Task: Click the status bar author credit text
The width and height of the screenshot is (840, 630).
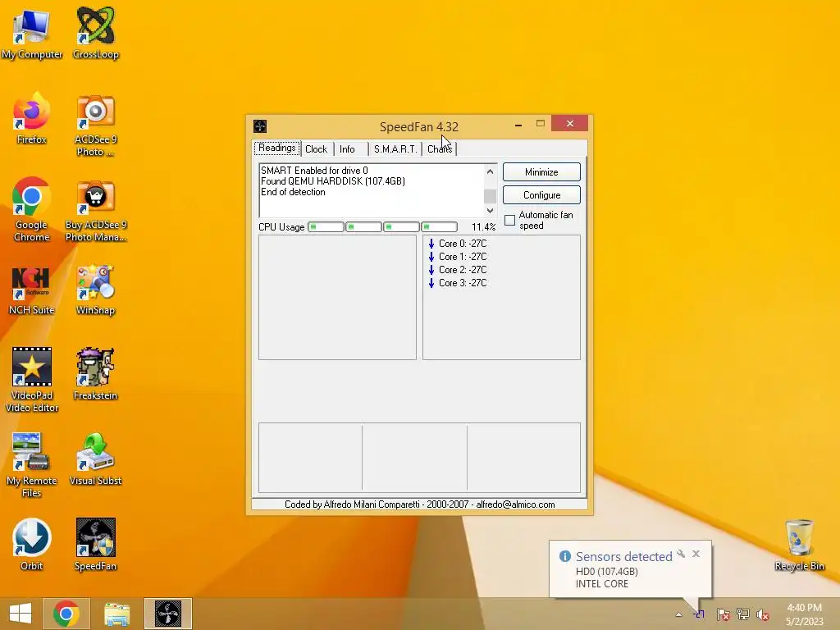Action: point(419,504)
